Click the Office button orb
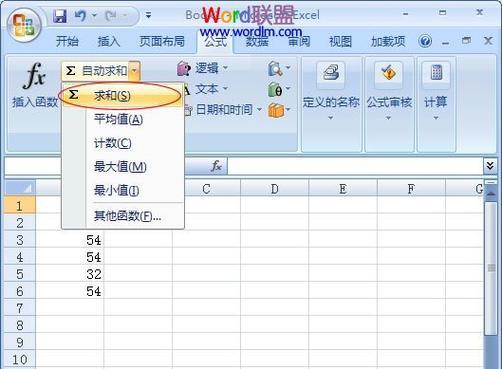The height and width of the screenshot is (369, 502). tap(24, 26)
